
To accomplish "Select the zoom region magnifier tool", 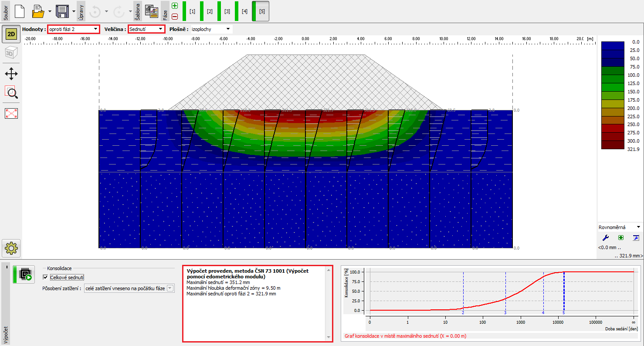I will tap(11, 92).
